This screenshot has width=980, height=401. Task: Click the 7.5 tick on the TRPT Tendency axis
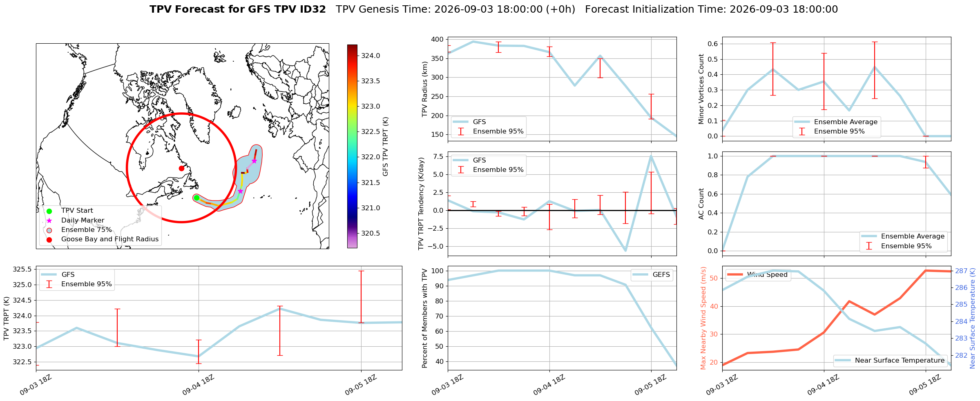pyautogui.click(x=438, y=156)
